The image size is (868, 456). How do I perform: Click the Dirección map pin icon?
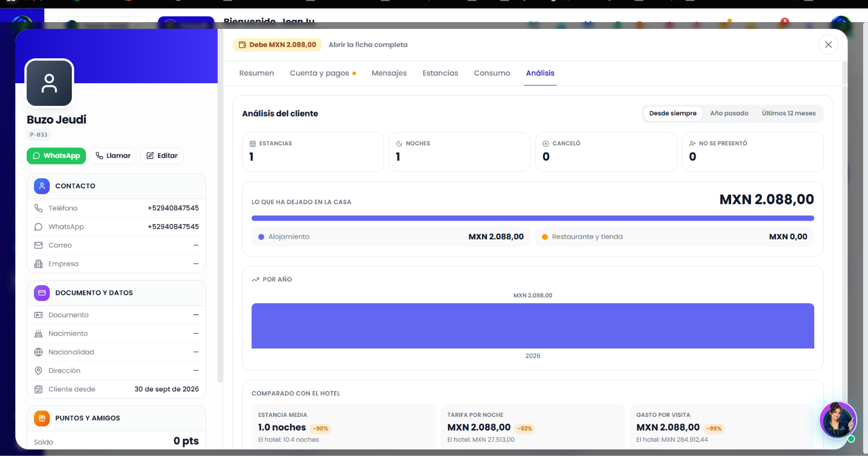click(x=38, y=371)
